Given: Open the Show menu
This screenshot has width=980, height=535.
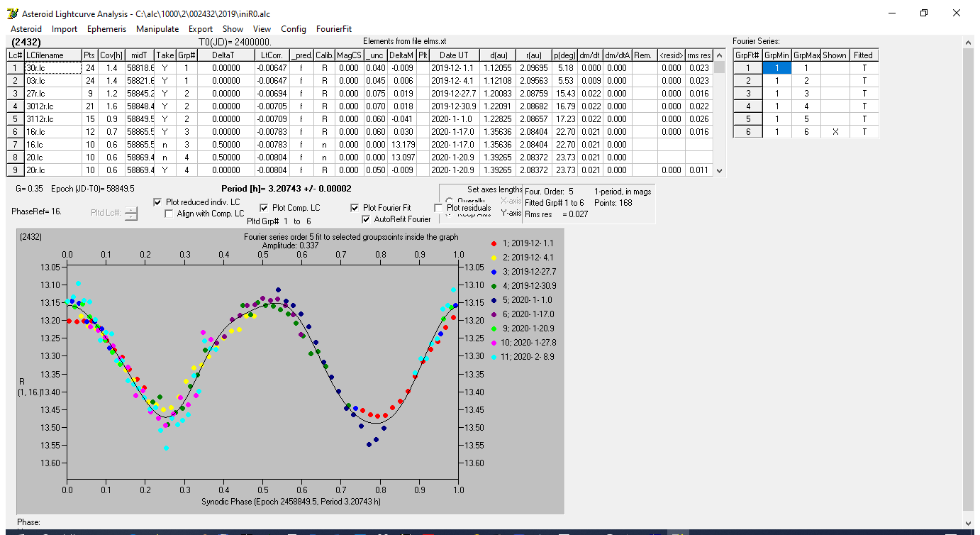Looking at the screenshot, I should tap(233, 29).
